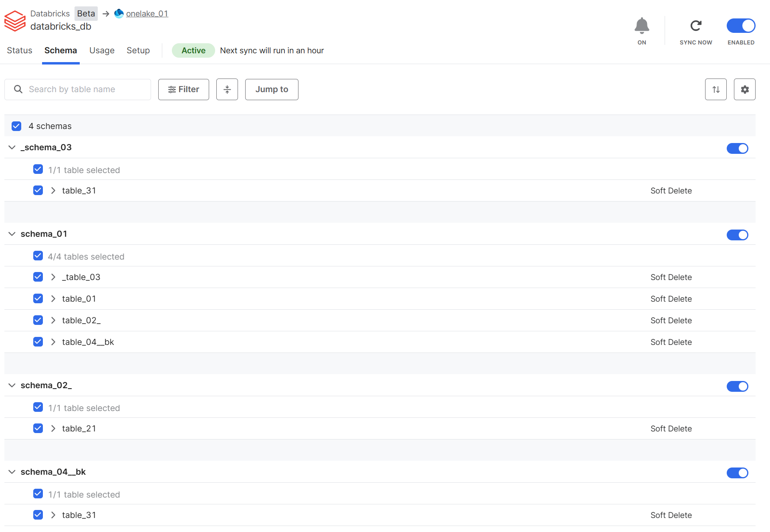Click the Sync Now refresh icon
Image resolution: width=770 pixels, height=532 pixels.
695,26
